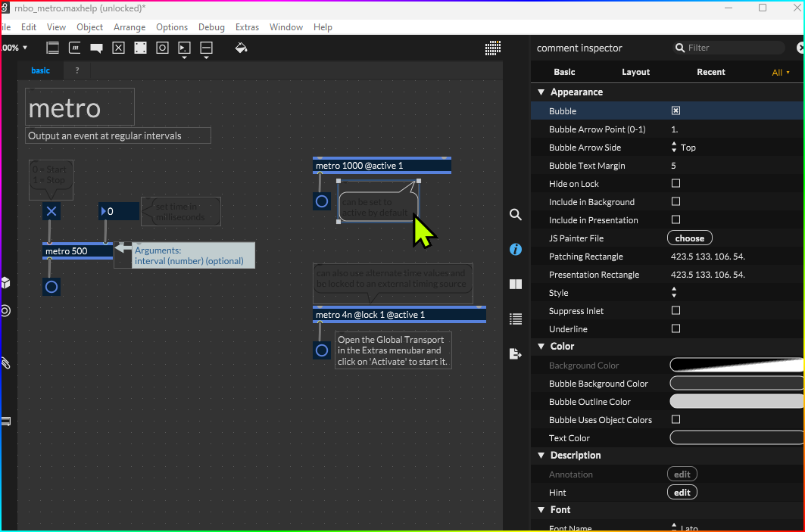Toggle the patcher grid icon
805x532 pixels.
[493, 48]
